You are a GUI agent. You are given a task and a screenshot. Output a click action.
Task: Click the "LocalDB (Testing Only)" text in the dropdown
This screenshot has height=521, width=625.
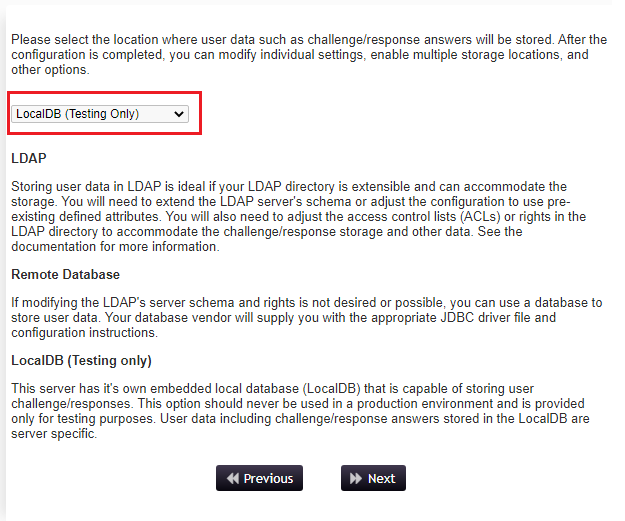(77, 114)
